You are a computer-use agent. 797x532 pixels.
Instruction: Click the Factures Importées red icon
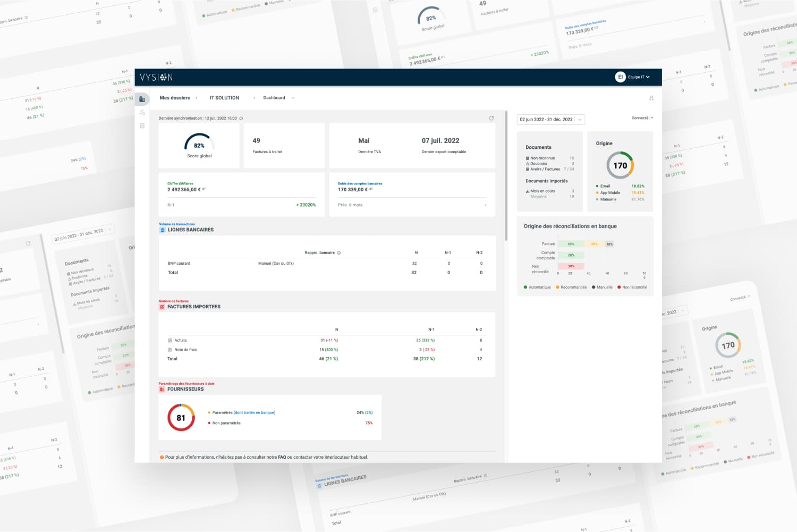pyautogui.click(x=162, y=307)
